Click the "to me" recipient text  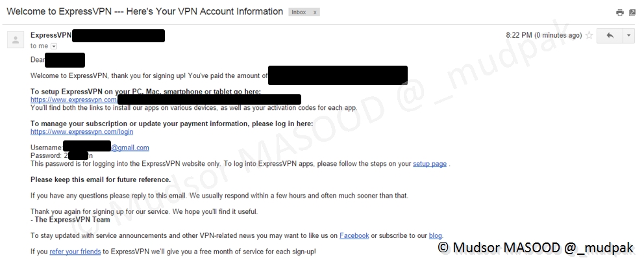39,46
